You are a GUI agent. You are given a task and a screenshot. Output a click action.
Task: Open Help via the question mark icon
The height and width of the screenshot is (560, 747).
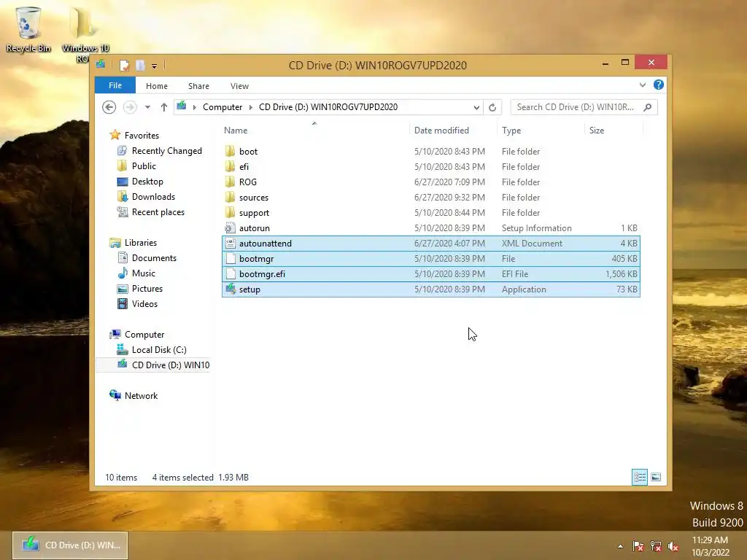click(659, 85)
